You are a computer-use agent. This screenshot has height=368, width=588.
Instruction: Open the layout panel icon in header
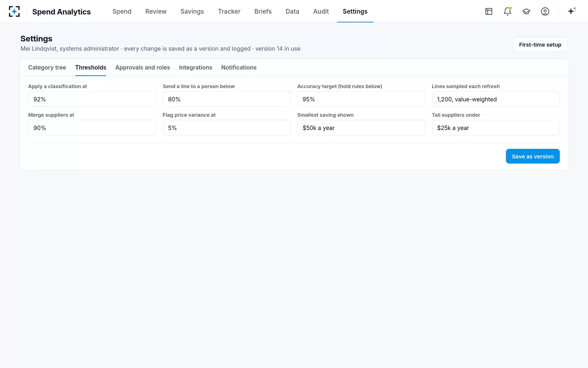click(489, 11)
